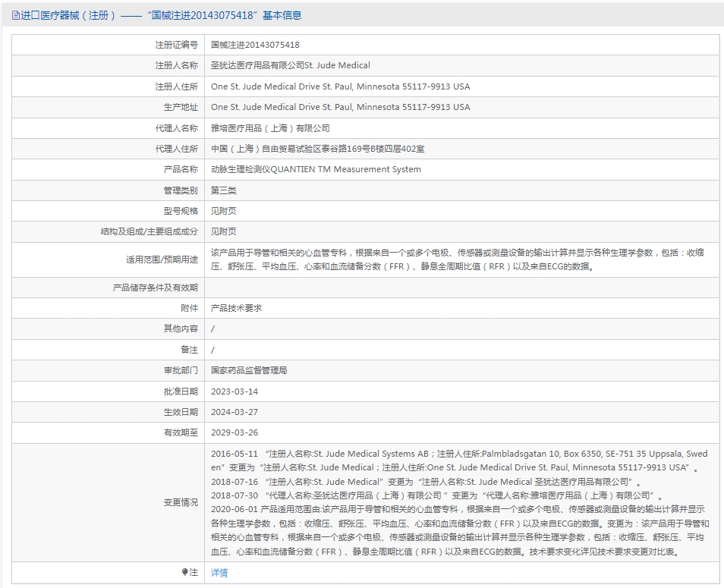The width and height of the screenshot is (724, 588).
Task: Click the 2016-05-11 change record entry
Action: point(459,461)
